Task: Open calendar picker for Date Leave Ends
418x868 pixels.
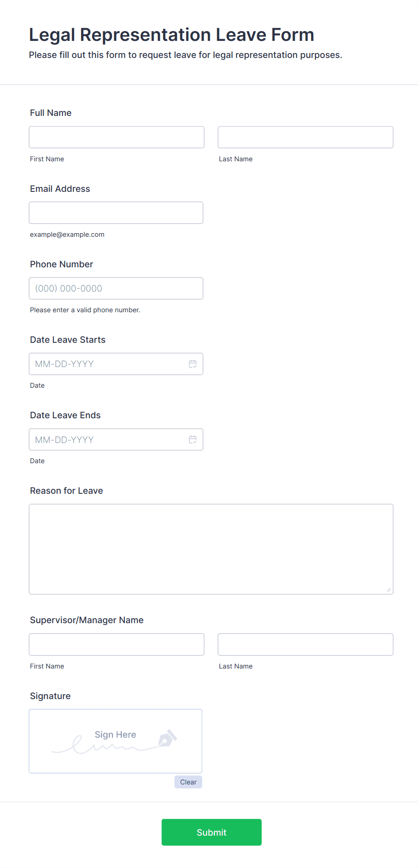Action: click(x=192, y=439)
